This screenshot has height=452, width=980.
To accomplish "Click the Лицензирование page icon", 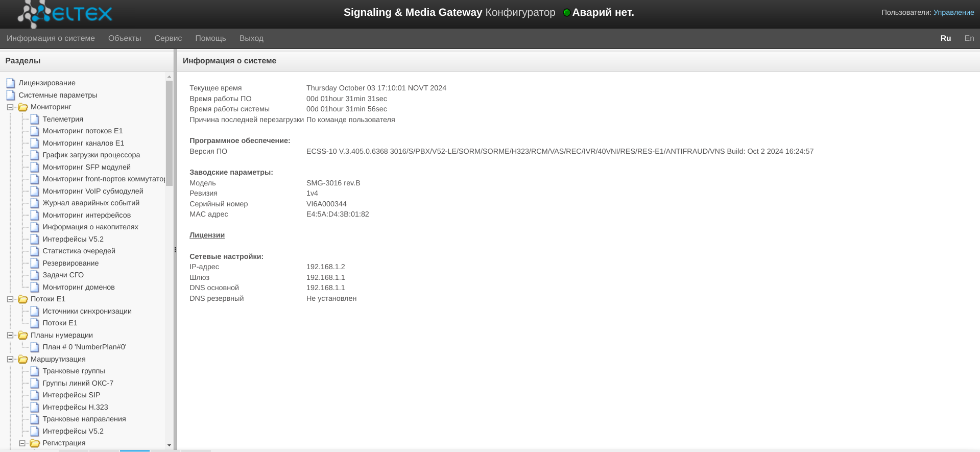I will [x=11, y=83].
